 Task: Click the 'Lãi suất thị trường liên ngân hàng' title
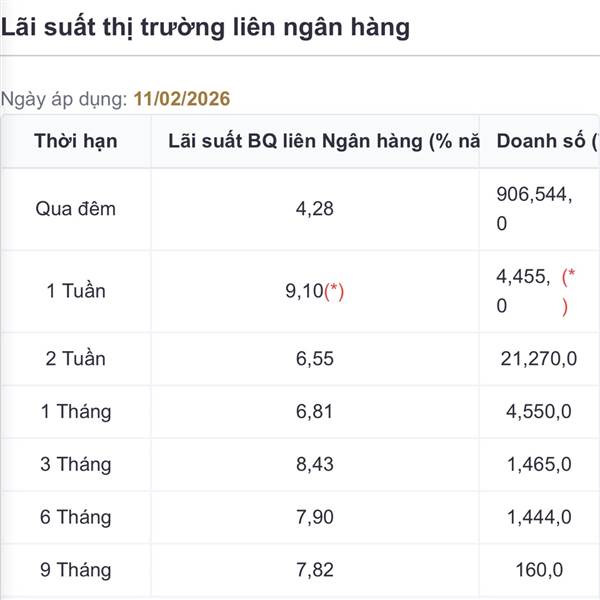[205, 28]
